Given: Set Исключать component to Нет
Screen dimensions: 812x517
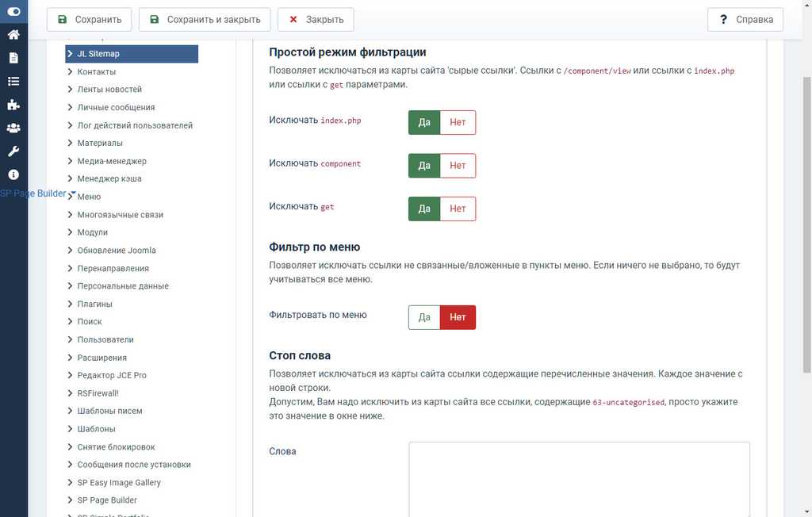Looking at the screenshot, I should [x=458, y=166].
